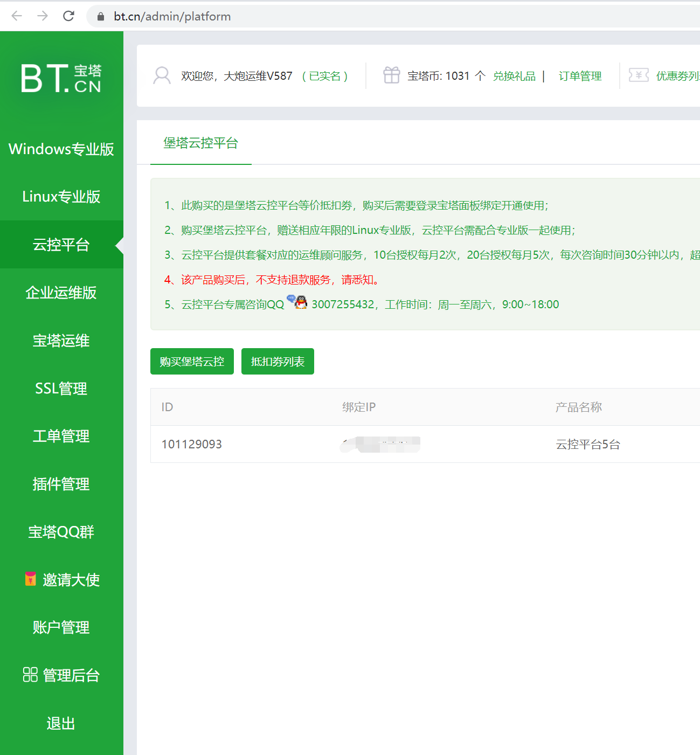
Task: Click QQ number 3007255432
Action: (343, 304)
